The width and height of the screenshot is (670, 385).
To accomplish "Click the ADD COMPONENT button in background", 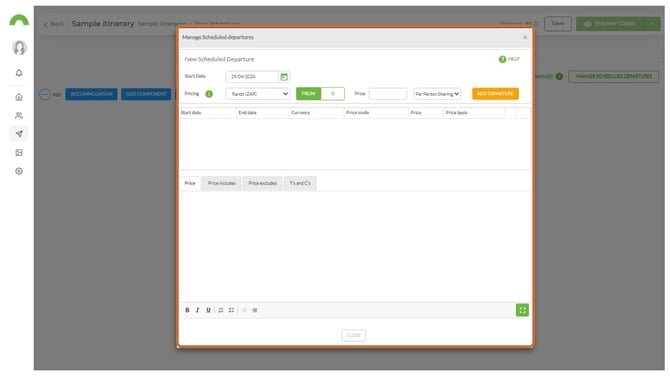I will 146,94.
